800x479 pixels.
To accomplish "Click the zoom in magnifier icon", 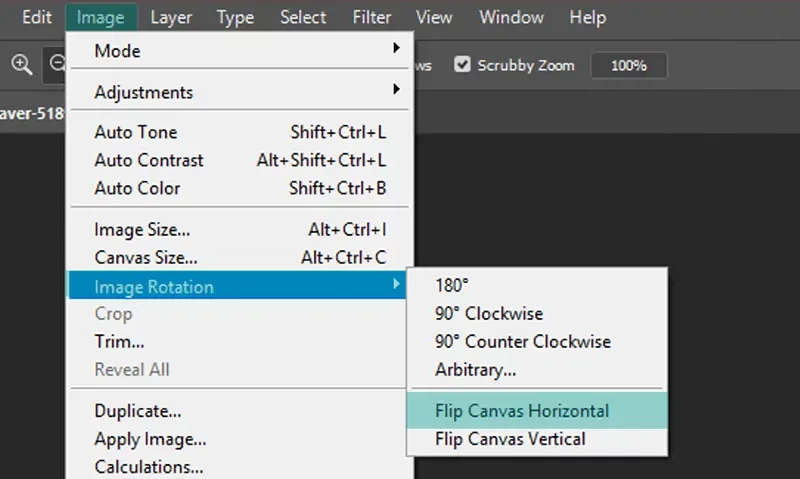I will [21, 65].
